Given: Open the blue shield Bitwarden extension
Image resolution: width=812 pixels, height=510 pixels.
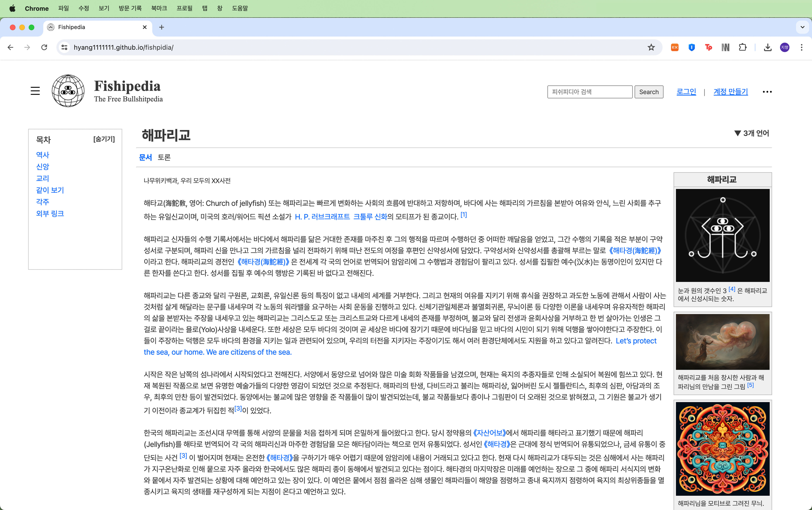Looking at the screenshot, I should click(692, 48).
